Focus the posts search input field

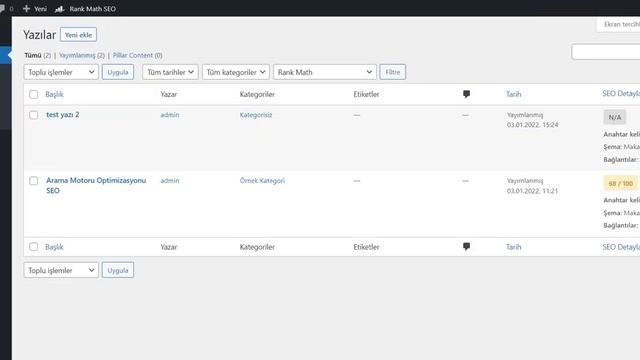tap(606, 52)
